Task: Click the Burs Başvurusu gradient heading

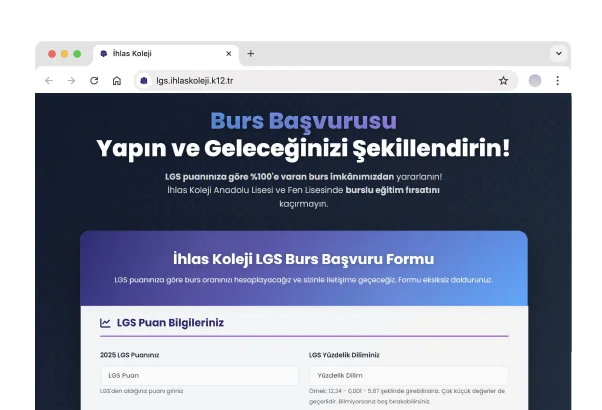Action: click(x=303, y=121)
